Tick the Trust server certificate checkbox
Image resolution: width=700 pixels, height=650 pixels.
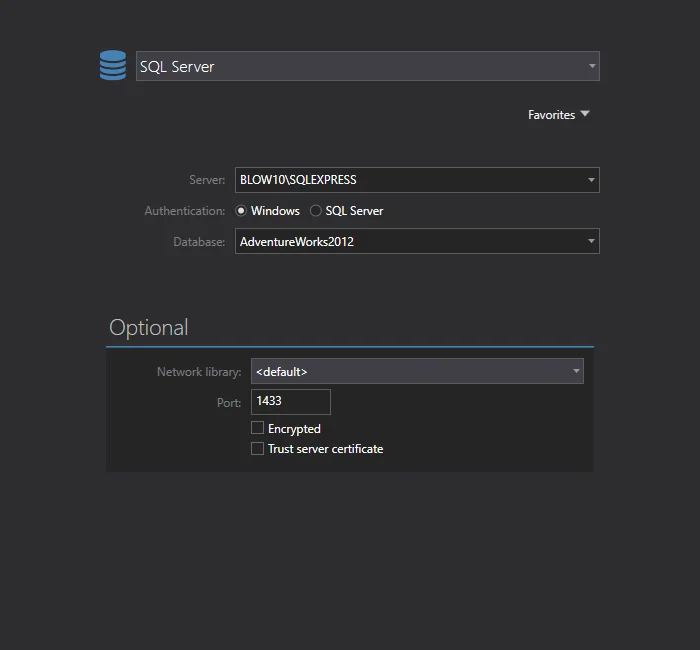point(258,449)
